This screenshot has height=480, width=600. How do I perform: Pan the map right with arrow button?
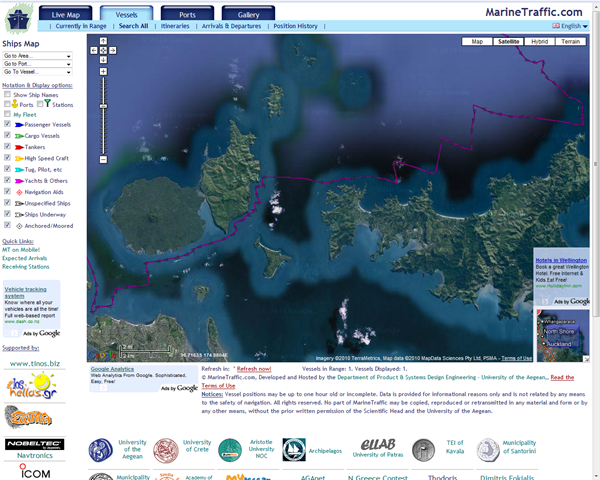click(113, 51)
